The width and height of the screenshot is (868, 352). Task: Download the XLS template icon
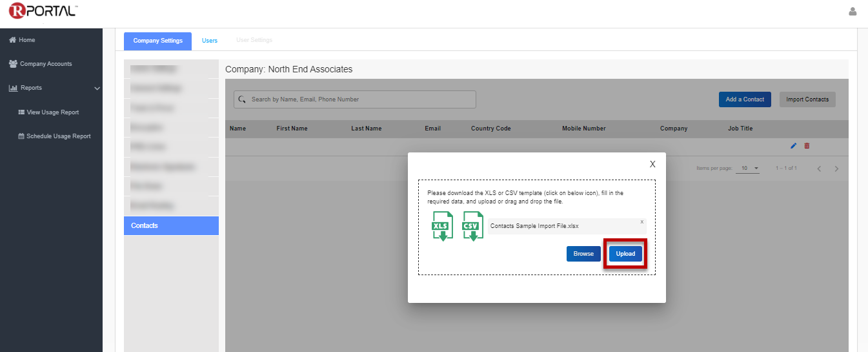tap(442, 226)
